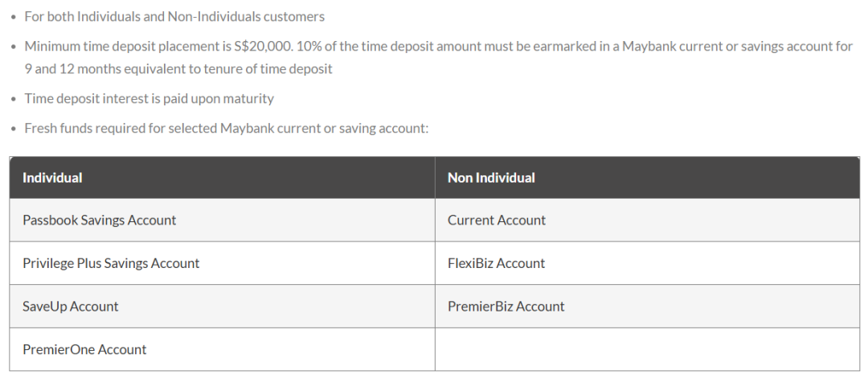Select Passbook Savings Account cell

100,220
